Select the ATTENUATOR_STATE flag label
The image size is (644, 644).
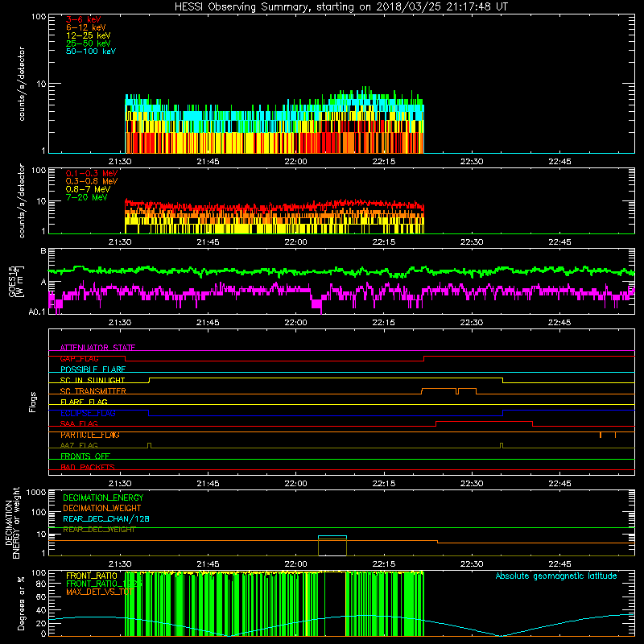coord(97,348)
